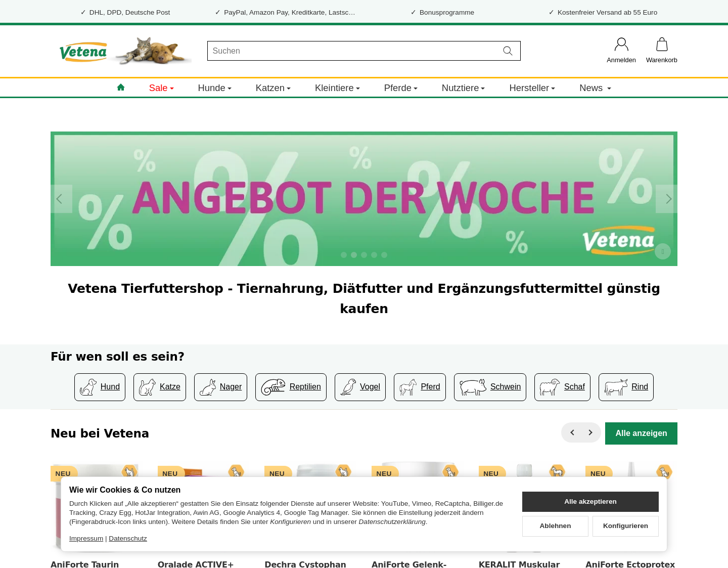This screenshot has width=728, height=568.
Task: Show previous products in Neu bei Vetena
Action: pyautogui.click(x=572, y=432)
